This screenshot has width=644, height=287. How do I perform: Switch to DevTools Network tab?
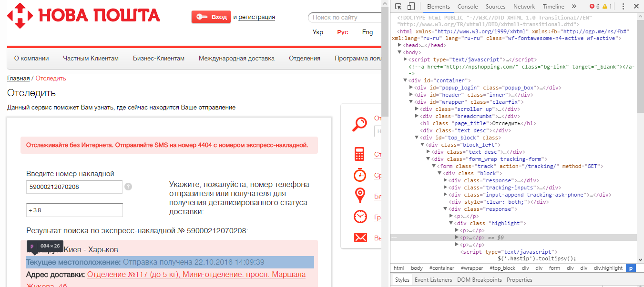click(x=524, y=7)
